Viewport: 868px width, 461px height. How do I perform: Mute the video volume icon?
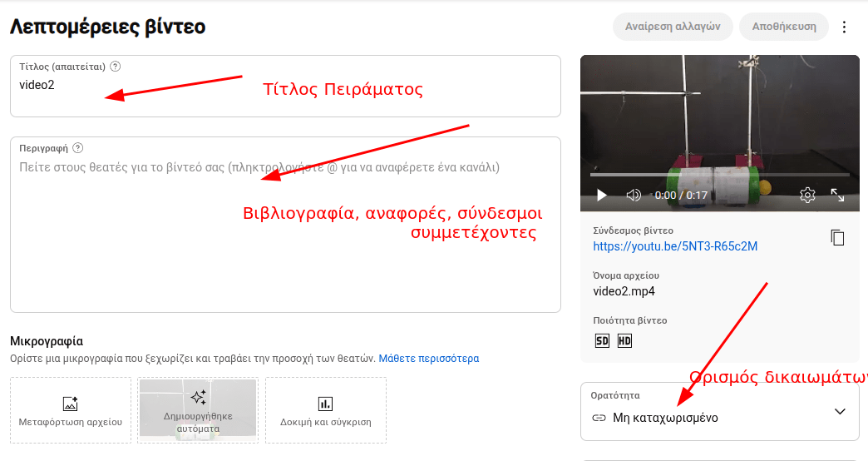[634, 195]
